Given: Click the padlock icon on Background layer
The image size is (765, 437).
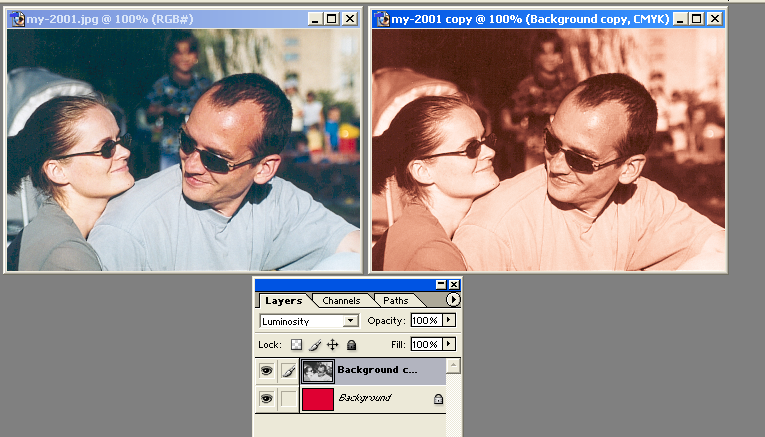Looking at the screenshot, I should 438,398.
